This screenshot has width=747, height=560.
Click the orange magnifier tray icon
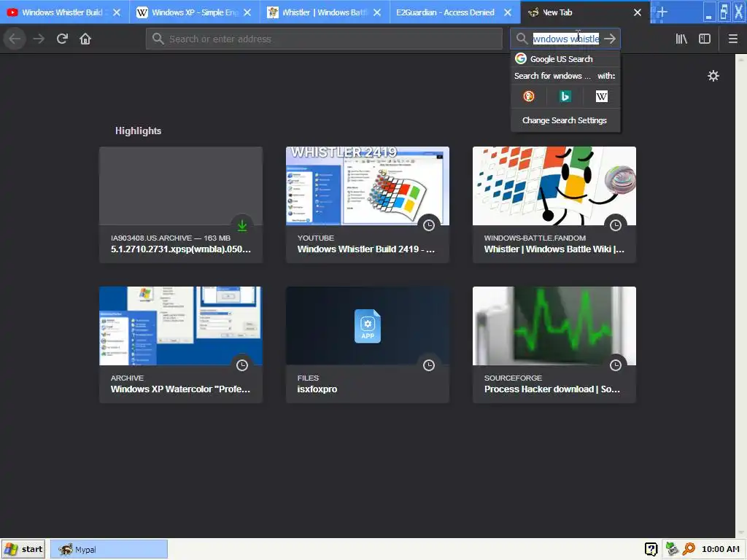coord(689,549)
